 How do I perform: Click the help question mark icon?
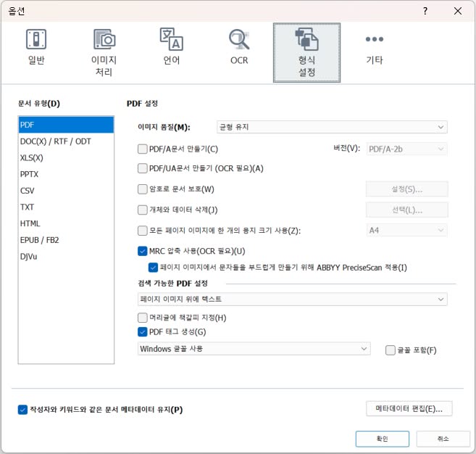(425, 12)
